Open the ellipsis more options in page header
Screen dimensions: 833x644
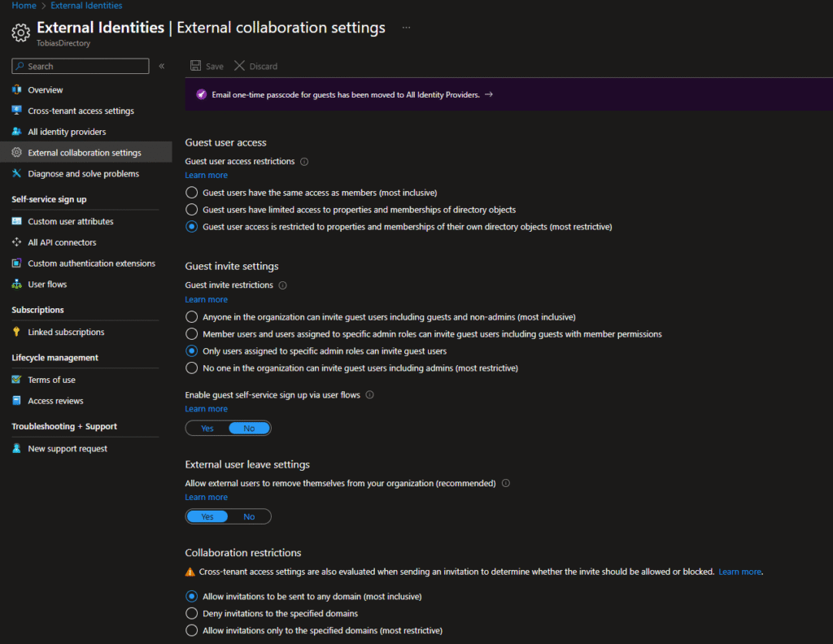click(406, 28)
